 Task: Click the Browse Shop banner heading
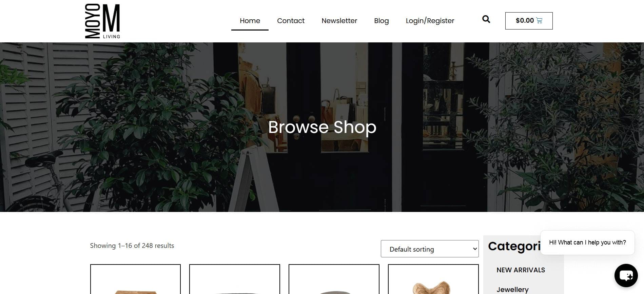tap(322, 128)
